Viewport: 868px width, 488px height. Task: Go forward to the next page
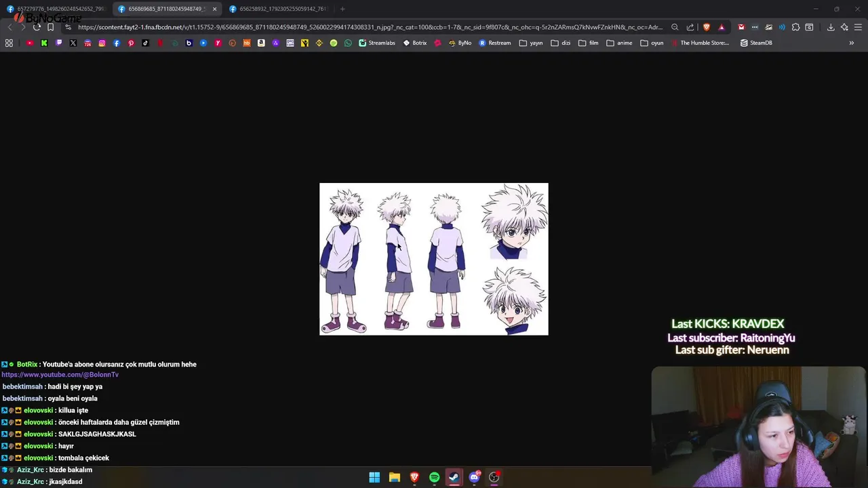(23, 27)
